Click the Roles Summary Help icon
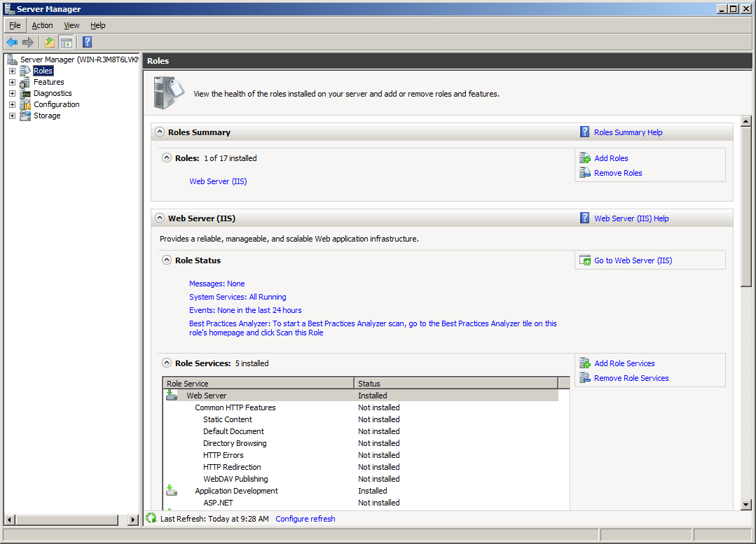This screenshot has width=756, height=544. [x=585, y=132]
